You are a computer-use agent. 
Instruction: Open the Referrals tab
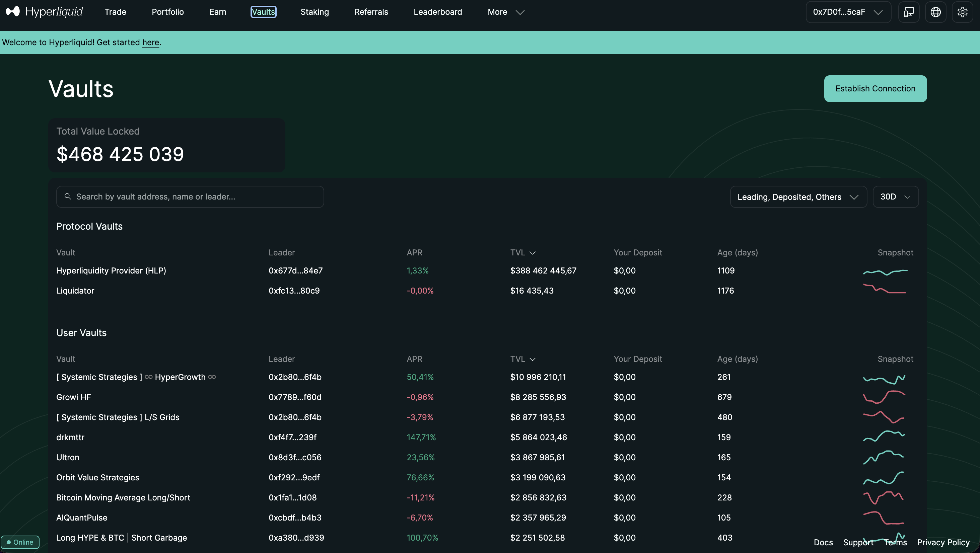[x=371, y=12]
